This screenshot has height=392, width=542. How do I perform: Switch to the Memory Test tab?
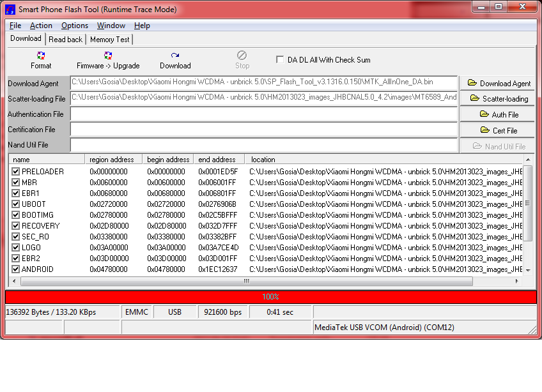[109, 40]
